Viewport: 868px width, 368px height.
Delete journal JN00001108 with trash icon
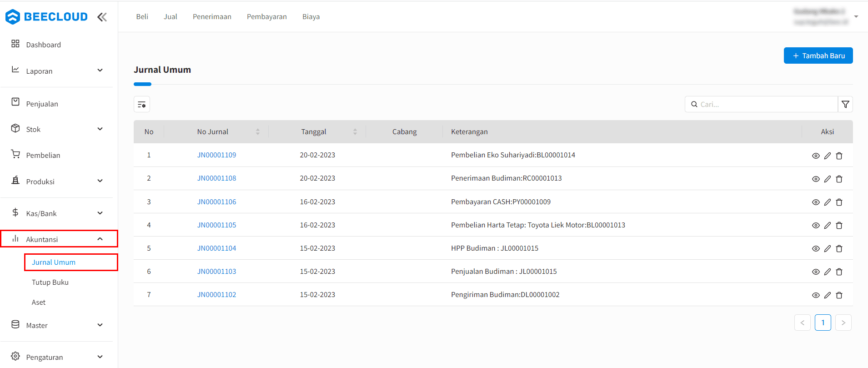(x=839, y=179)
